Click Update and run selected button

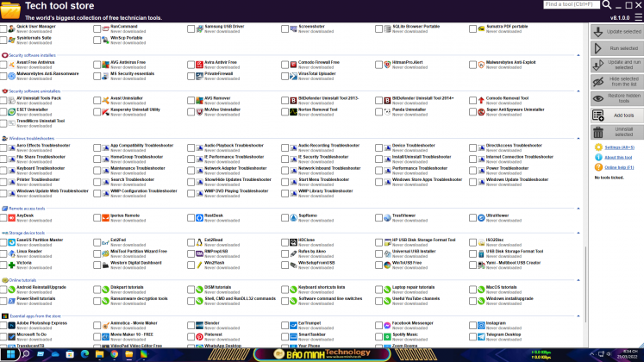tap(617, 65)
